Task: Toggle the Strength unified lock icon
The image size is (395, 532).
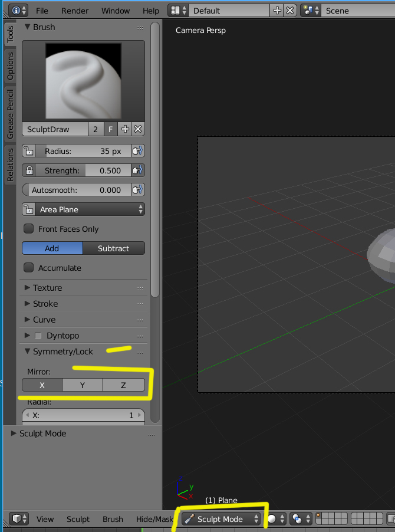Action: (29, 170)
